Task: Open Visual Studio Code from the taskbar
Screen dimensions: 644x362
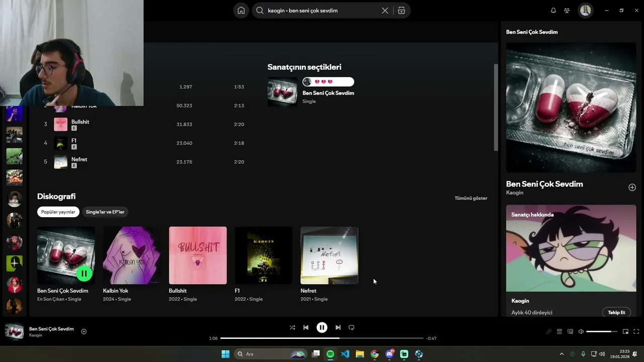Action: [x=345, y=354]
